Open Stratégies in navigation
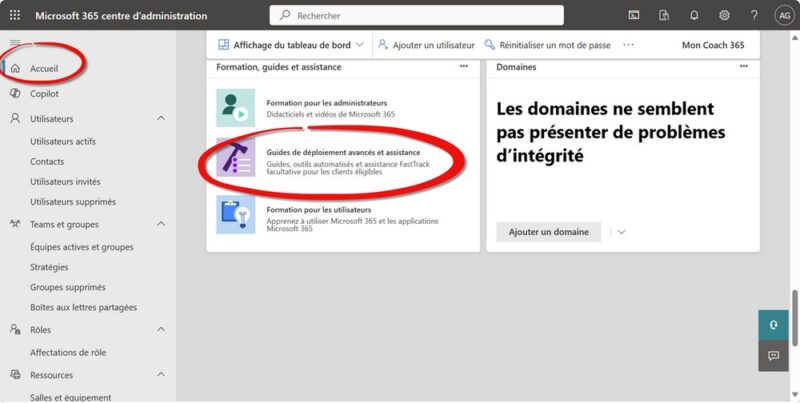The image size is (800, 403). pyautogui.click(x=49, y=267)
